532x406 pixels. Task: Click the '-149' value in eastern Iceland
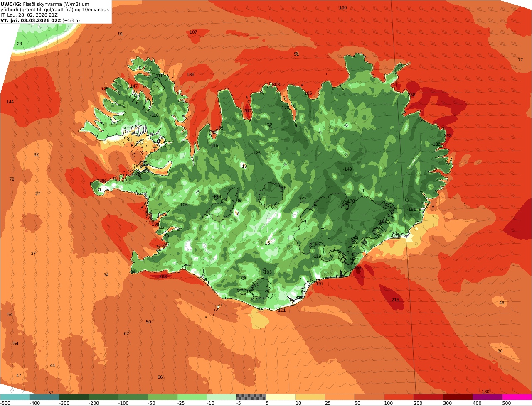(x=347, y=169)
